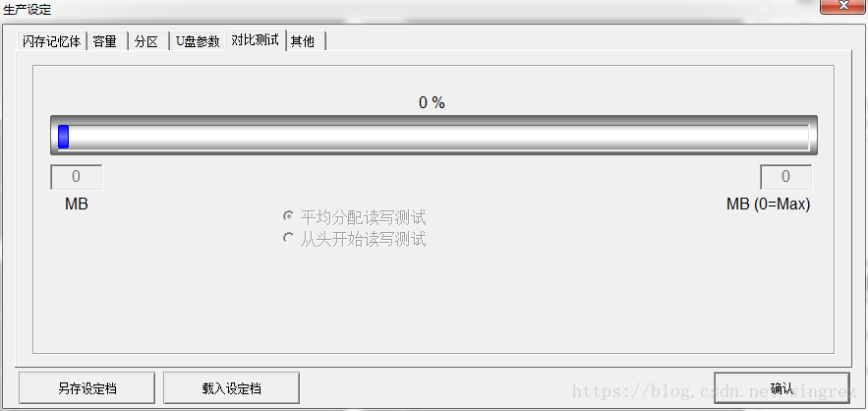Switch to the 其他 tab
The width and height of the screenshot is (868, 411).
pos(305,41)
